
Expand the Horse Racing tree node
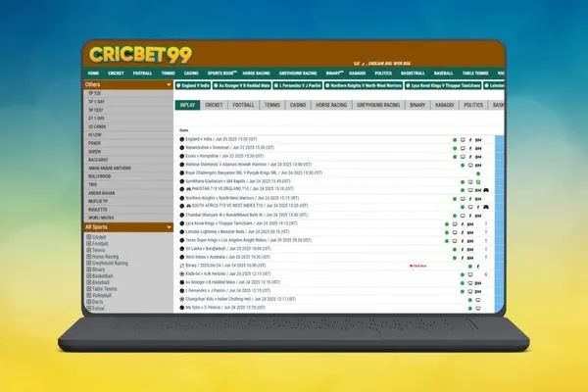(89, 257)
